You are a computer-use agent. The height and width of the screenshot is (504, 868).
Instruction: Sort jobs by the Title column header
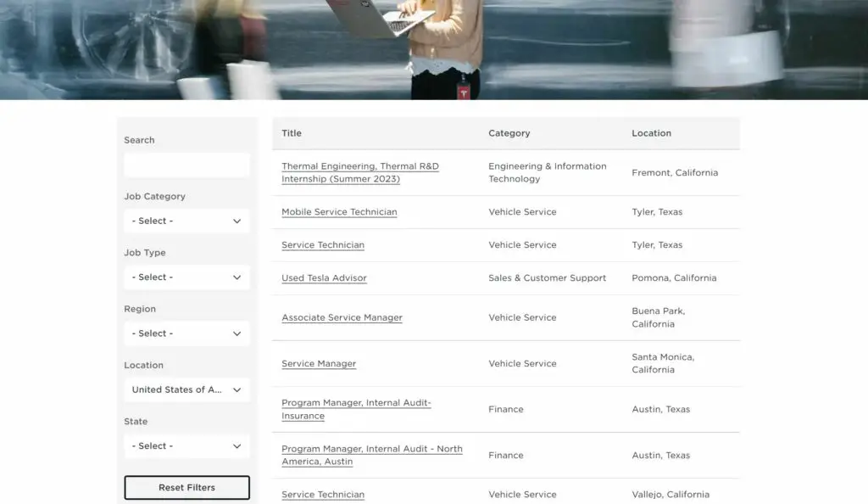tap(291, 133)
